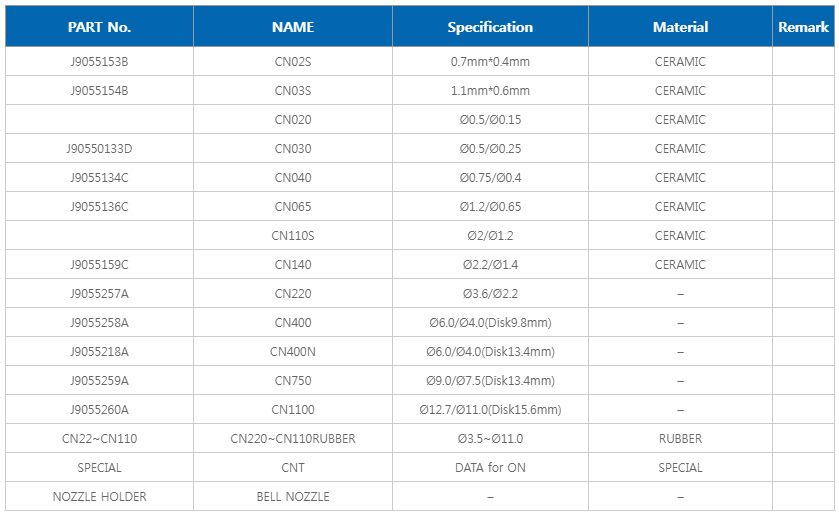Select the Specification column header
Image resolution: width=839 pixels, height=515 pixels.
coord(490,27)
